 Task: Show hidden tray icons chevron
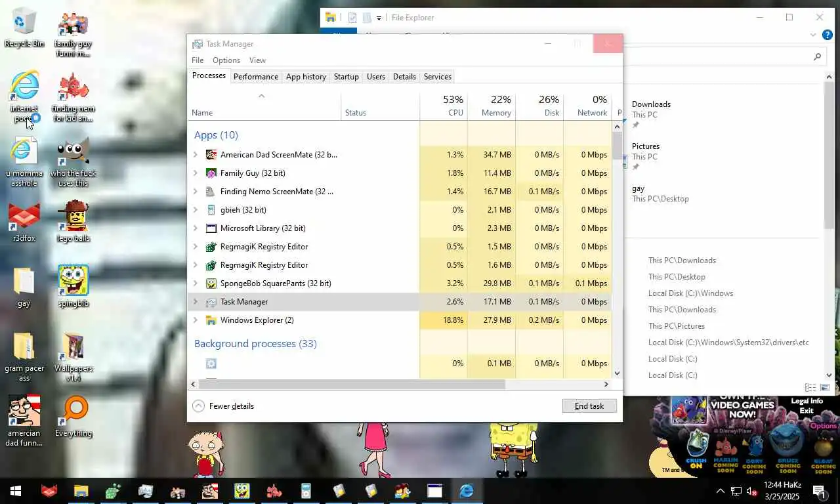point(720,491)
